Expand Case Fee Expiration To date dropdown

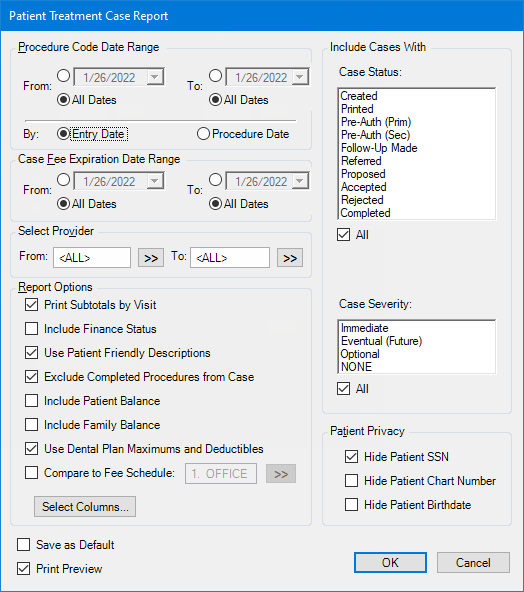point(300,181)
